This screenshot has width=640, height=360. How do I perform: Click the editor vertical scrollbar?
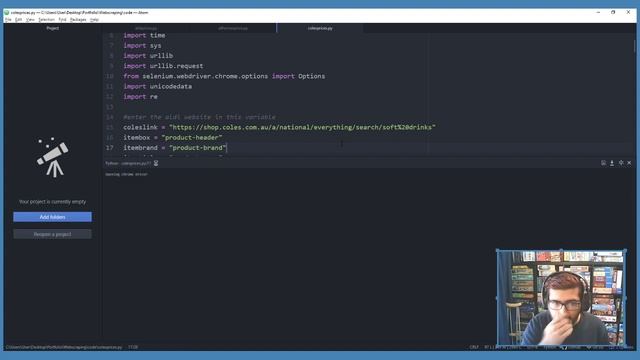635,45
